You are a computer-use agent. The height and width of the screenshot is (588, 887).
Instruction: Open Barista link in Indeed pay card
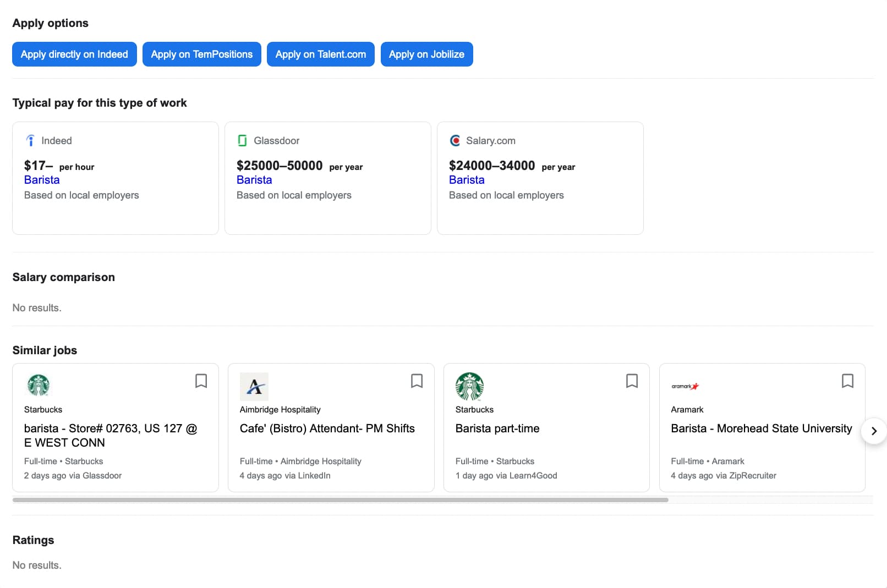(42, 180)
